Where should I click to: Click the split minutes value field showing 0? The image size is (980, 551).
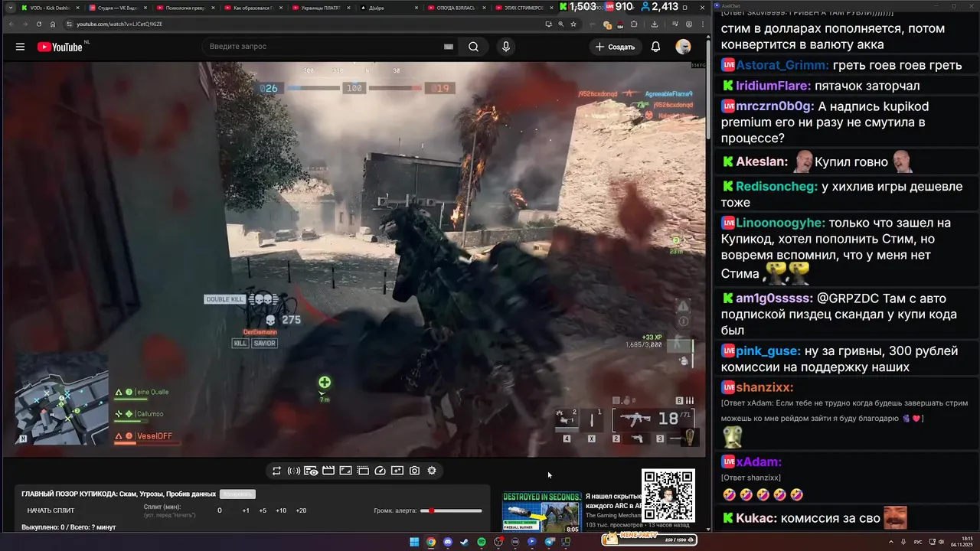pos(220,510)
